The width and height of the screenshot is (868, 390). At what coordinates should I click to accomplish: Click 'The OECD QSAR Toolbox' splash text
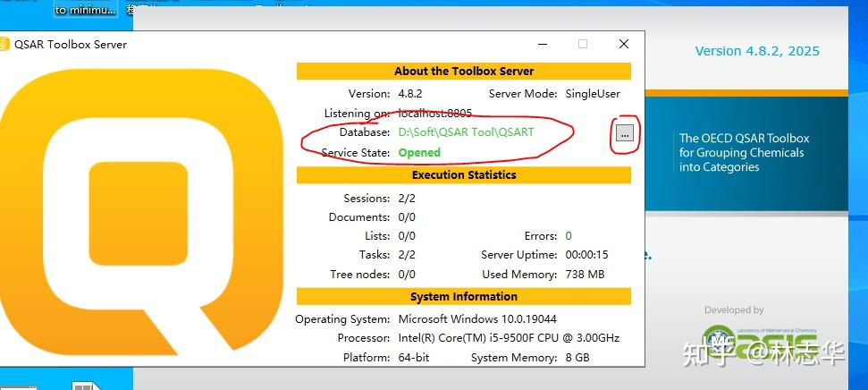coord(744,139)
